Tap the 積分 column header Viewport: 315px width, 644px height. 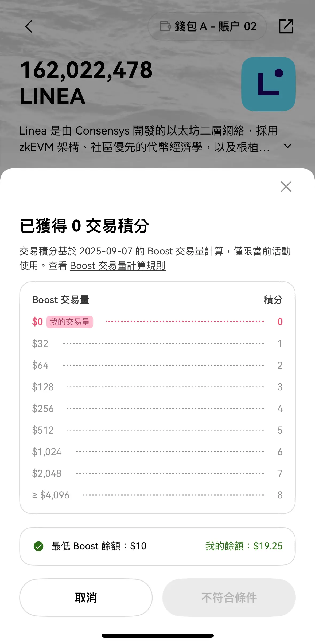pos(273,300)
